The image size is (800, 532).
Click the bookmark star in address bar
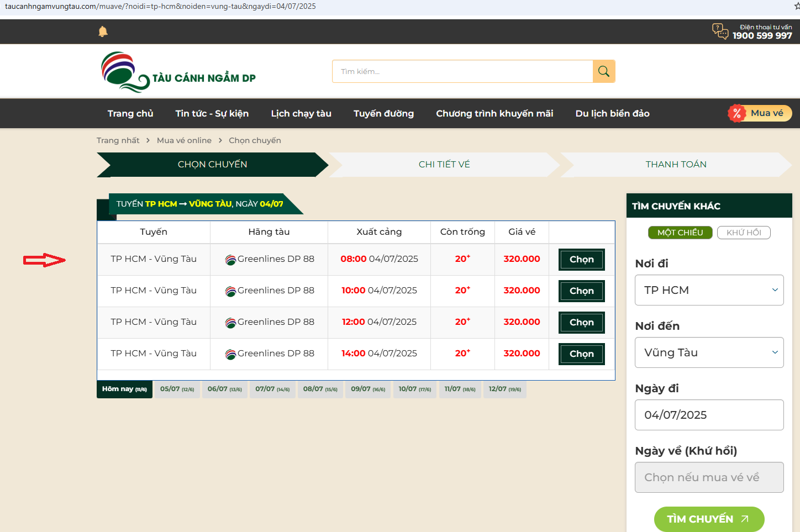pos(797,7)
